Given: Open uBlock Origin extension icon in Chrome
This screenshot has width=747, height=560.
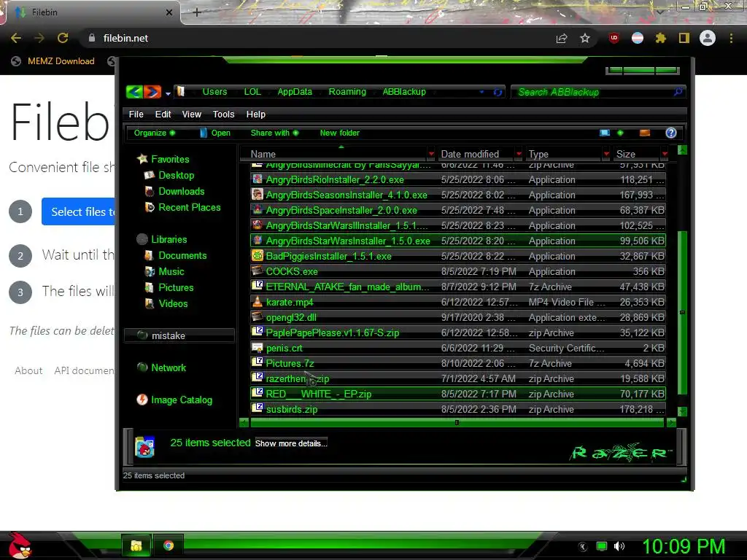Looking at the screenshot, I should [614, 38].
